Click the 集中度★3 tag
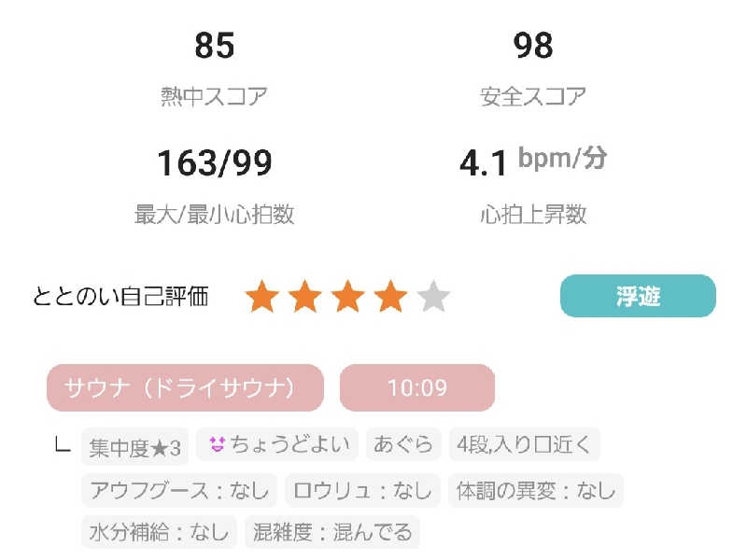 pyautogui.click(x=134, y=447)
